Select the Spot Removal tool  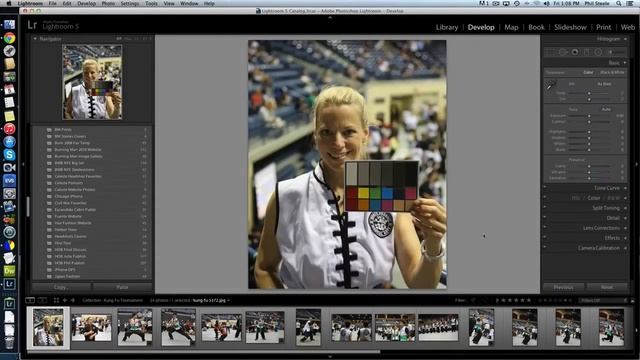tap(563, 52)
